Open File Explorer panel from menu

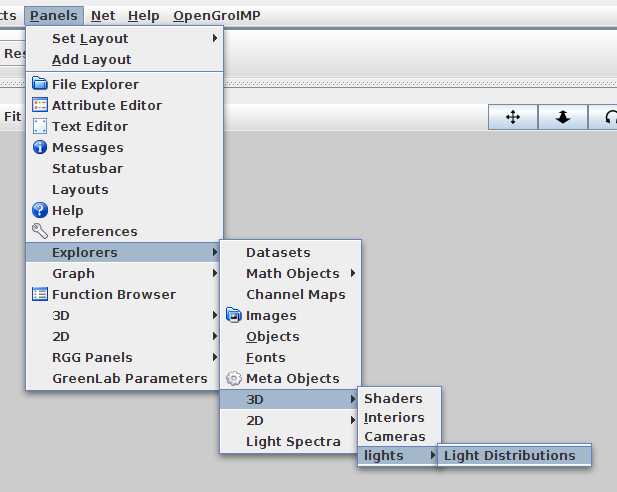click(x=95, y=84)
